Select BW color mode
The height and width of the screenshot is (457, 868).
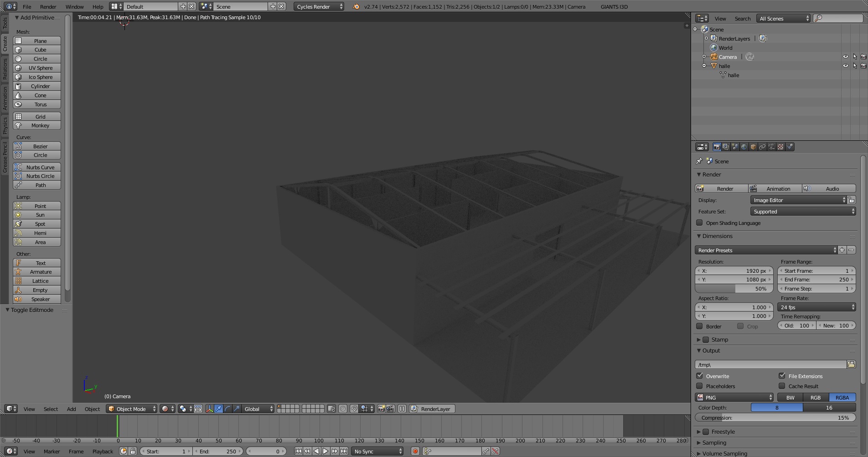pyautogui.click(x=790, y=397)
